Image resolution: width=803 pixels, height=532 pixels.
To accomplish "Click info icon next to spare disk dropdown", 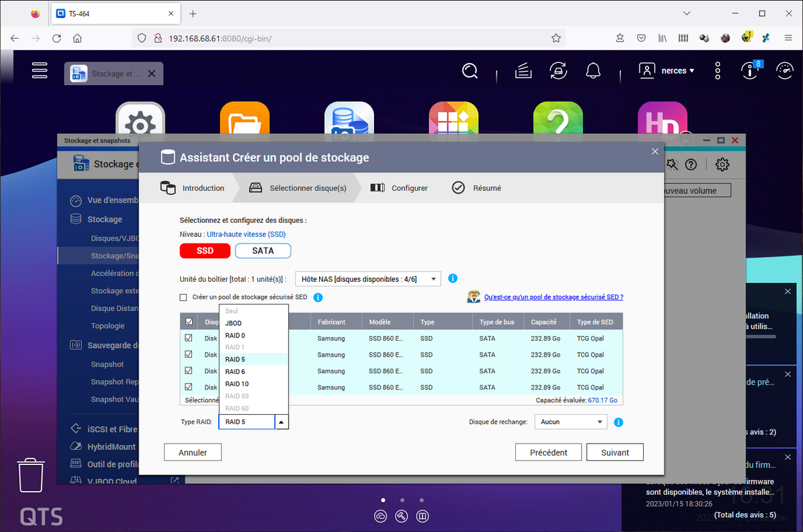I will tap(618, 422).
